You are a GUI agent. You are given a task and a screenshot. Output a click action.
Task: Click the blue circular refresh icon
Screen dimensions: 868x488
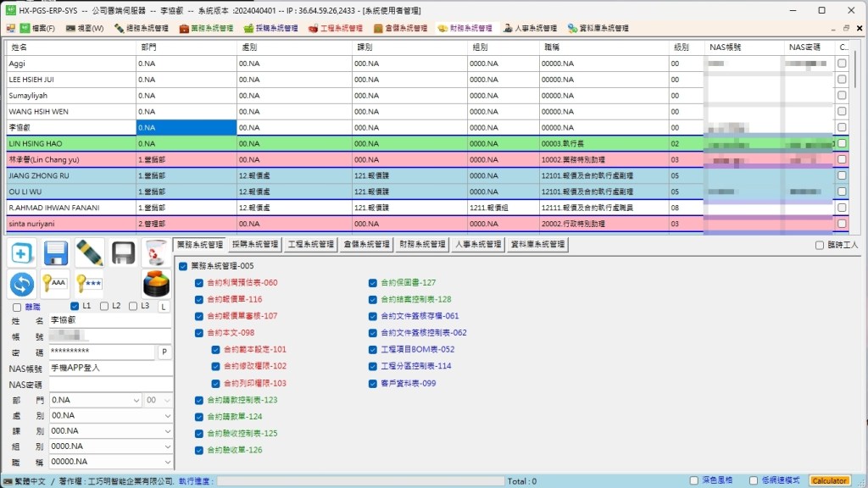[x=22, y=285]
